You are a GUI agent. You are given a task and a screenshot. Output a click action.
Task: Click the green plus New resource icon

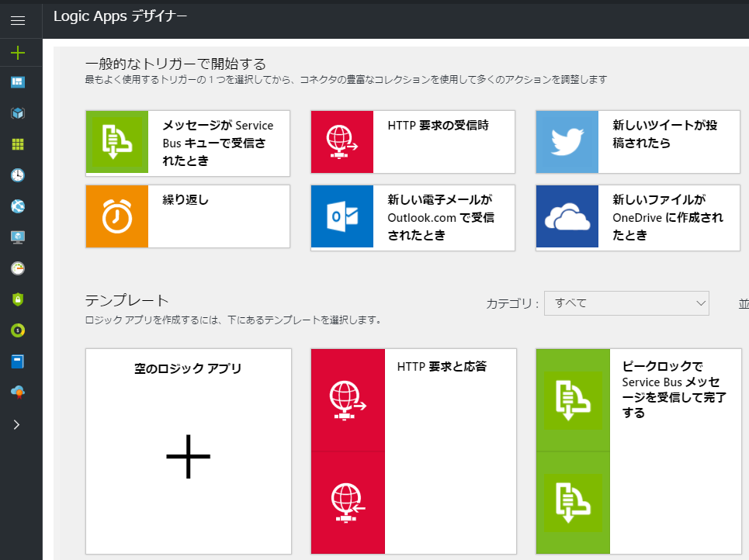point(18,53)
